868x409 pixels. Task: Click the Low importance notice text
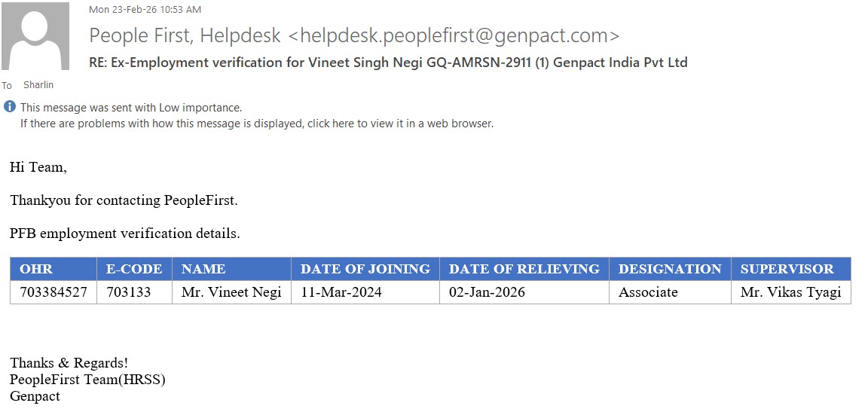(131, 108)
